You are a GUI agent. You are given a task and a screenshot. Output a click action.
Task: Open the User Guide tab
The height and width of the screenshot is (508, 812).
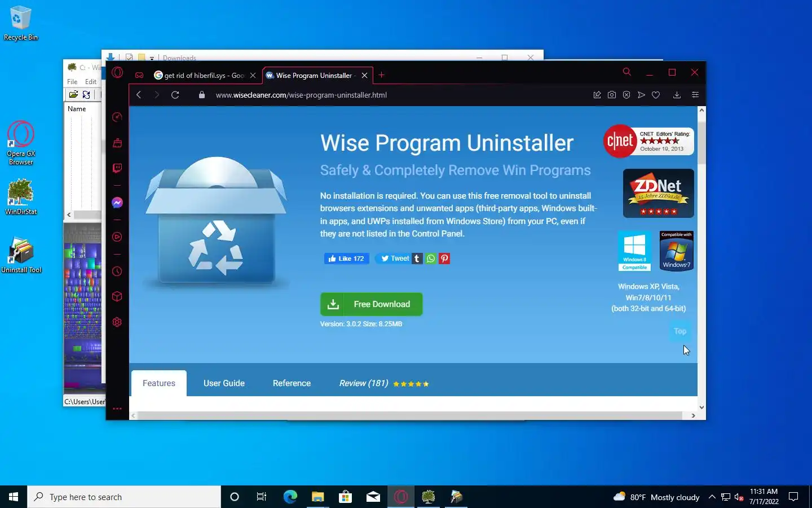tap(224, 383)
